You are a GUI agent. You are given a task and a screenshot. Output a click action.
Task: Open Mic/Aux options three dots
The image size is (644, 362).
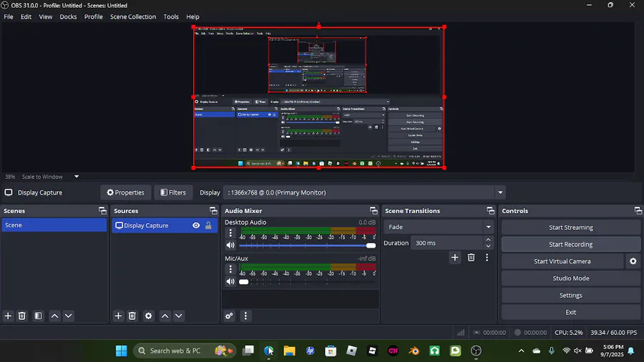click(x=230, y=269)
